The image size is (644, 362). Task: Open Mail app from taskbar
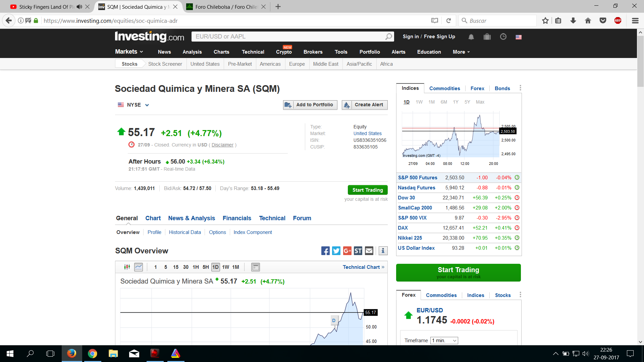pyautogui.click(x=134, y=354)
